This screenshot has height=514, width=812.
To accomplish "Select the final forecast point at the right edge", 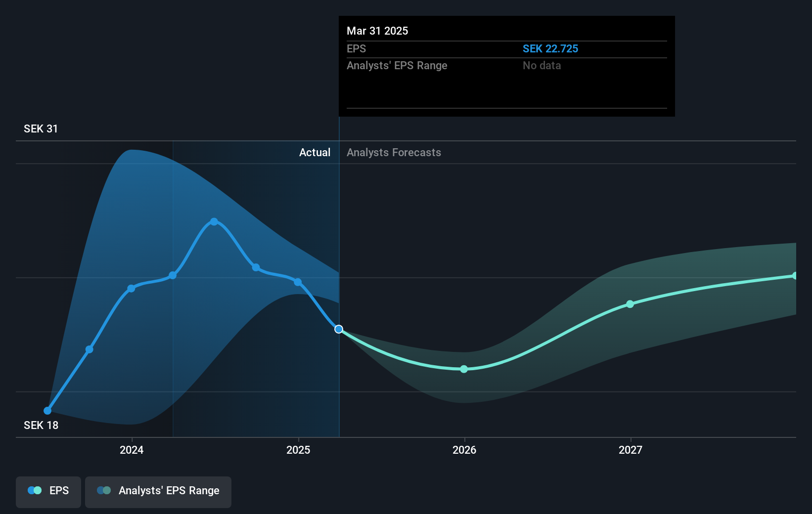I will tap(795, 276).
